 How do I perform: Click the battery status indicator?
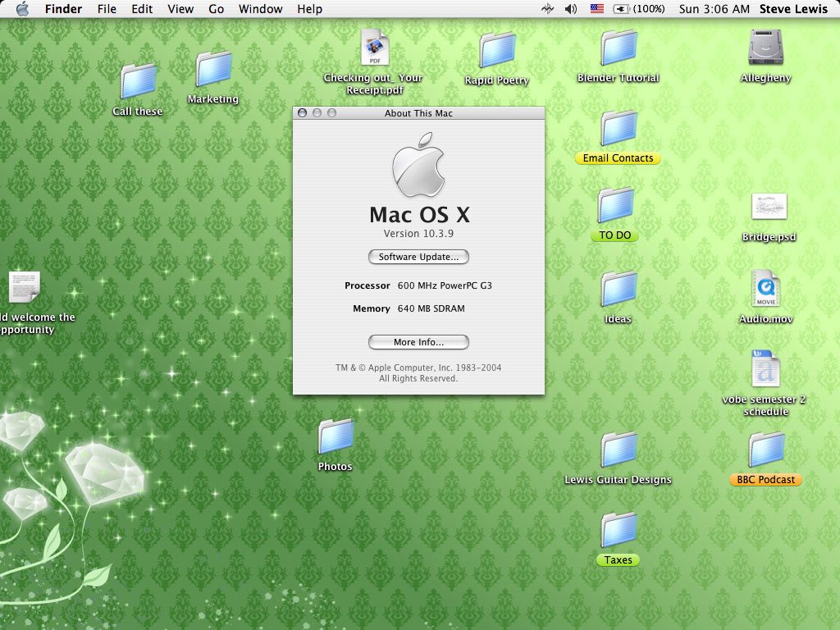(x=638, y=8)
